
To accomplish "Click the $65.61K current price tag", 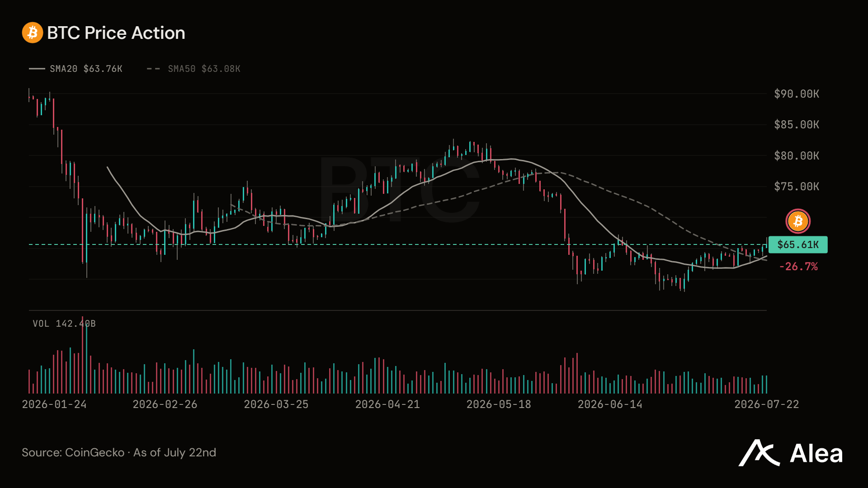I will pyautogui.click(x=798, y=245).
